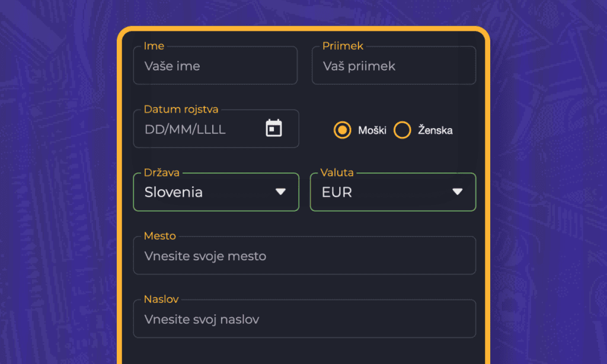Click the Ime field label
This screenshot has width=607, height=364.
pos(154,46)
